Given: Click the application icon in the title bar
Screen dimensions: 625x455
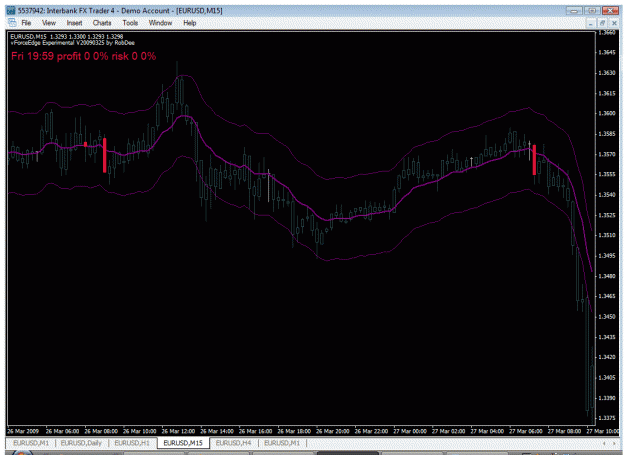Looking at the screenshot, I should [x=11, y=10].
